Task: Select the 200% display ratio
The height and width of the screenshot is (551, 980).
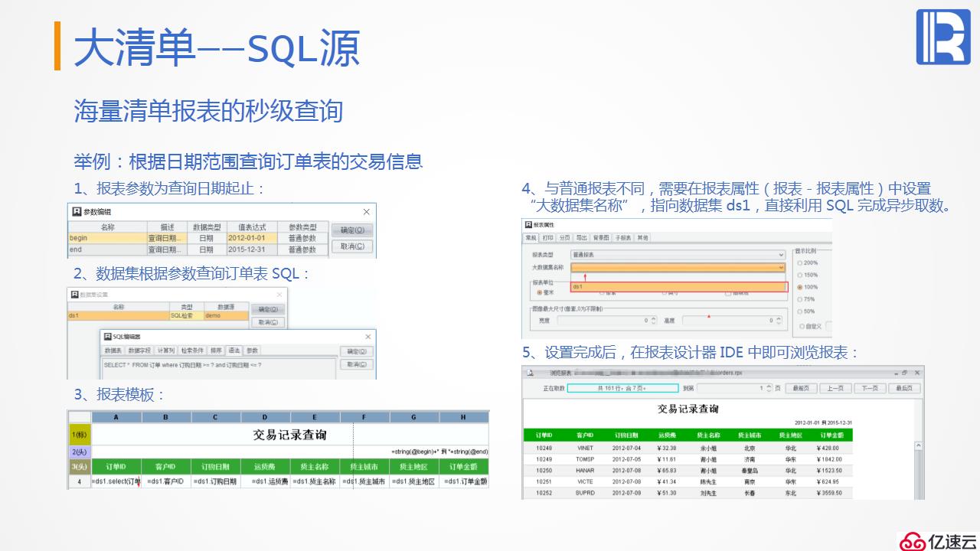Action: tap(808, 262)
